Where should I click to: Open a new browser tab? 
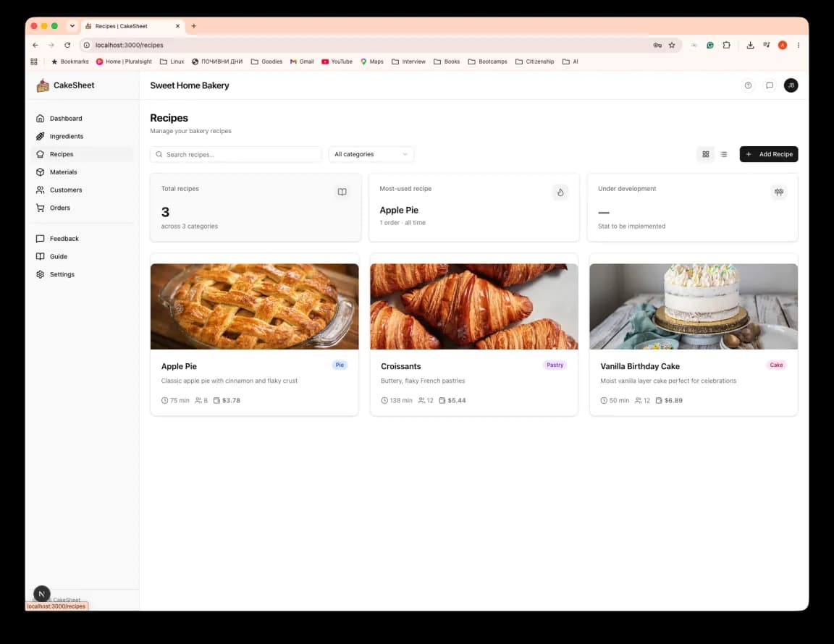pos(193,26)
